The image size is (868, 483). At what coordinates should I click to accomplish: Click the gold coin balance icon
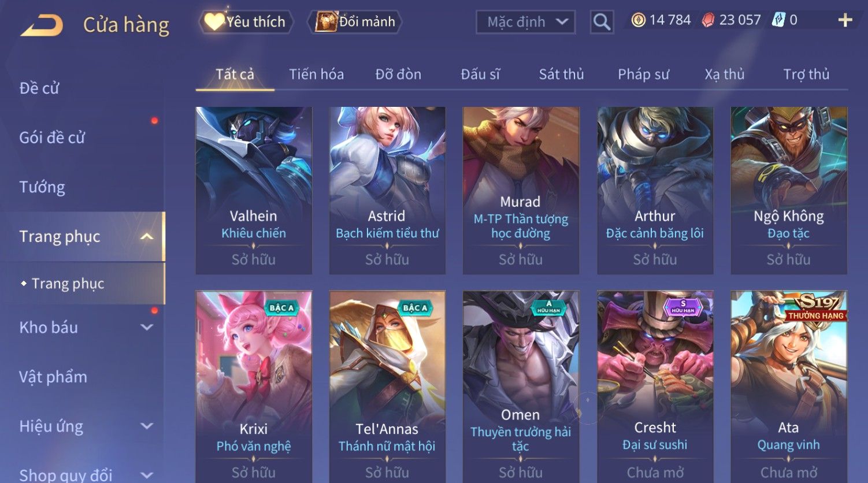click(x=638, y=20)
